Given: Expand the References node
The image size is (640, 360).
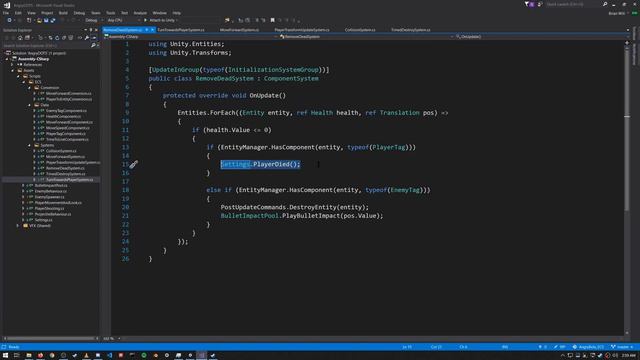Looking at the screenshot, I should tap(12, 64).
